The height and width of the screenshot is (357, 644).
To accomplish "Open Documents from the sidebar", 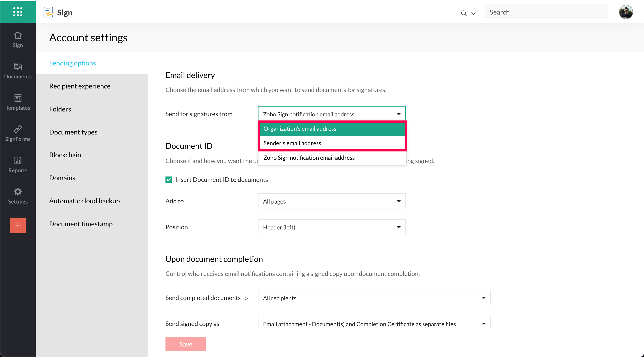I will [x=18, y=71].
